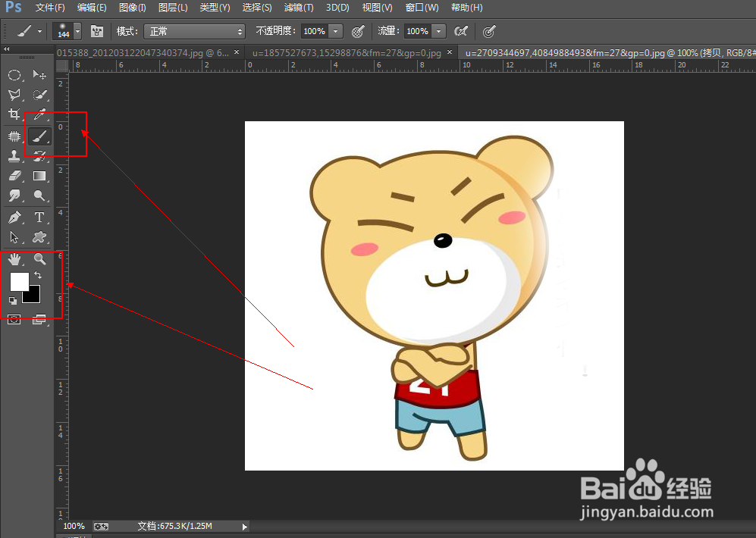Toggle Quick Mask mode
The height and width of the screenshot is (538, 756).
(x=14, y=319)
